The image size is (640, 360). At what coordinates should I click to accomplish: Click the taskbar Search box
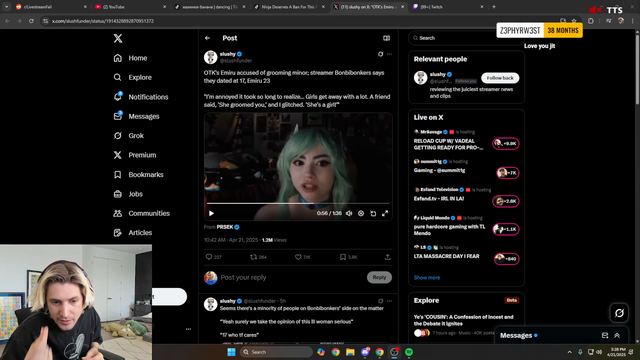tap(276, 352)
